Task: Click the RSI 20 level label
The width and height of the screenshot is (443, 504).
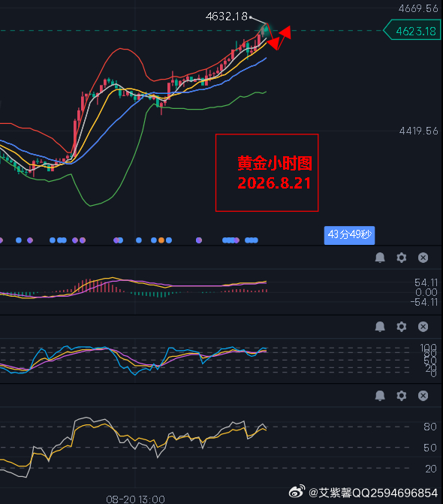Action: pyautogui.click(x=430, y=469)
